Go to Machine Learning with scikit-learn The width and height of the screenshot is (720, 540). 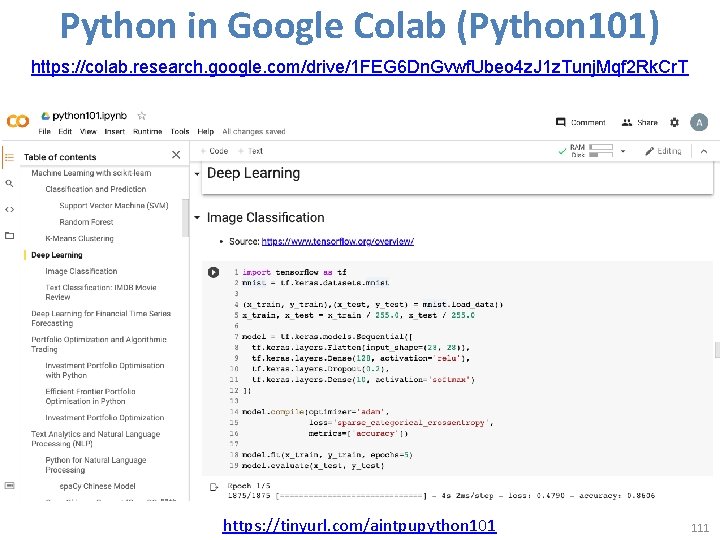click(91, 173)
